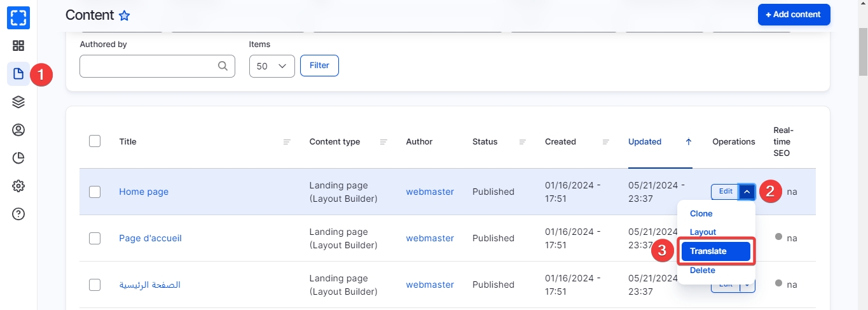868x310 pixels.
Task: Open the People user icon in sidebar
Action: click(18, 130)
